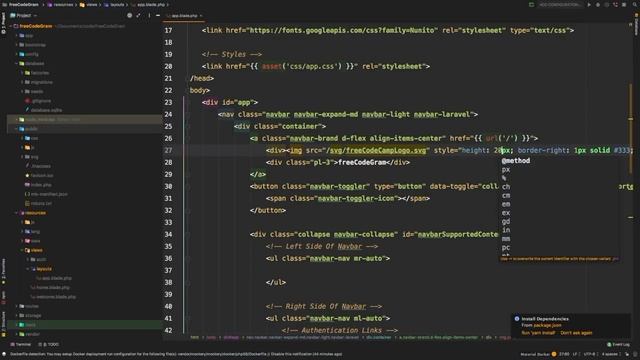Open the Add Configuration dropdown

pyautogui.click(x=560, y=4)
